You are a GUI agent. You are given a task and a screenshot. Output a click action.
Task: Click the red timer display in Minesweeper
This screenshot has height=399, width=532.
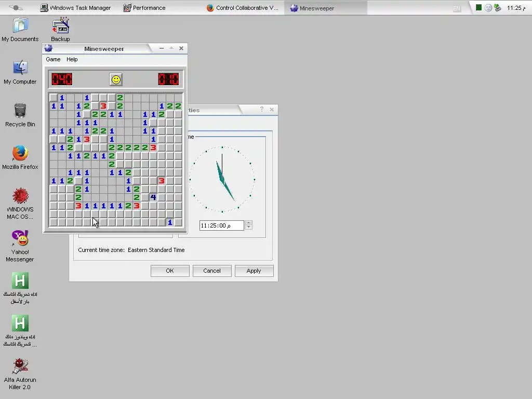pyautogui.click(x=169, y=79)
